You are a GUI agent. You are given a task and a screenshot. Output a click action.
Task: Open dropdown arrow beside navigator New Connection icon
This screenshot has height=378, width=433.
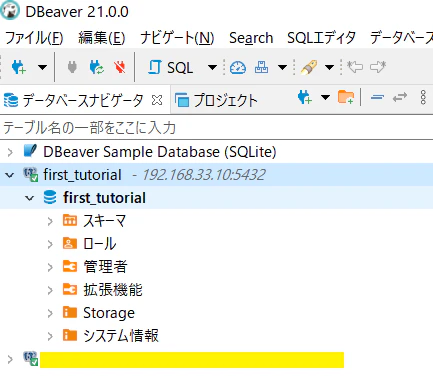(325, 97)
